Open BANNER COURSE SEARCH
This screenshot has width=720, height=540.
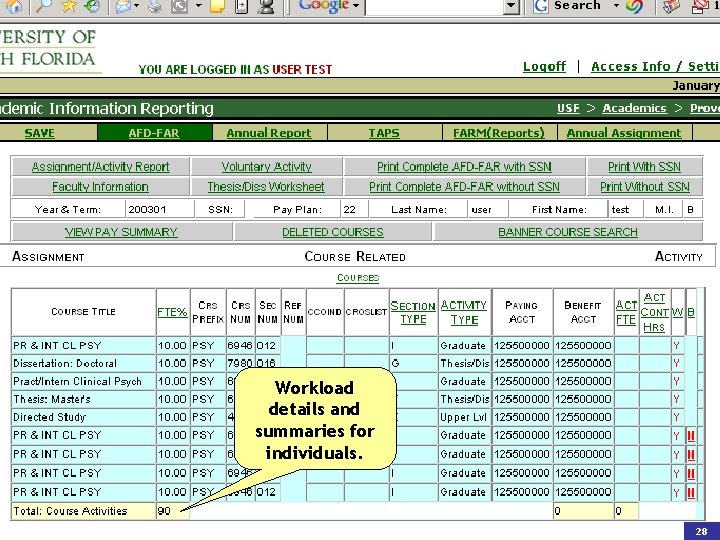point(568,232)
